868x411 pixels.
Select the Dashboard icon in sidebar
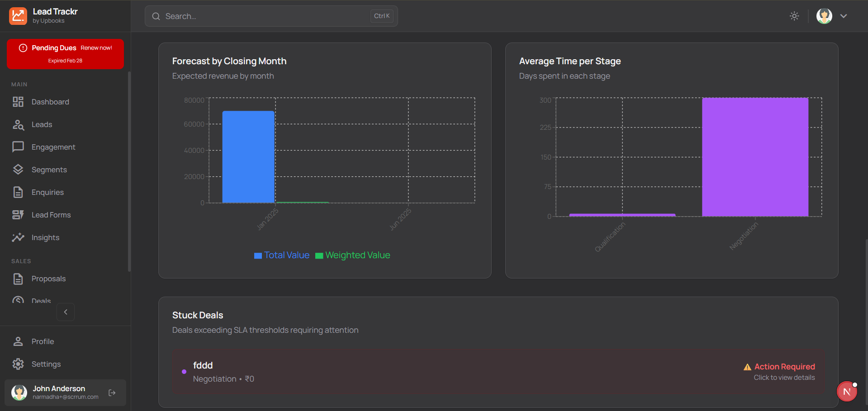[x=18, y=102]
